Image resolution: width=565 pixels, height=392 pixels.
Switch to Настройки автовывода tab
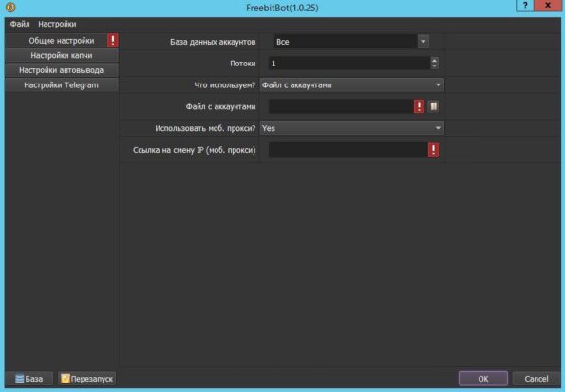point(62,70)
